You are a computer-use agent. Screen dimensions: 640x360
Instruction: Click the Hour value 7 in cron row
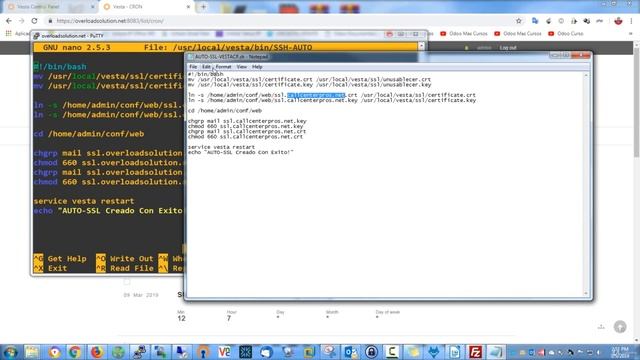tap(229, 318)
